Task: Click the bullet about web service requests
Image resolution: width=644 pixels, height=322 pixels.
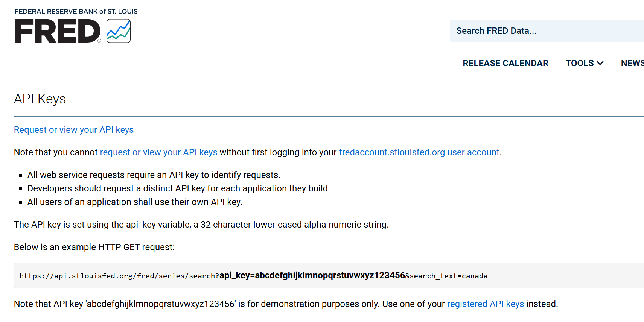Action: pyautogui.click(x=154, y=175)
